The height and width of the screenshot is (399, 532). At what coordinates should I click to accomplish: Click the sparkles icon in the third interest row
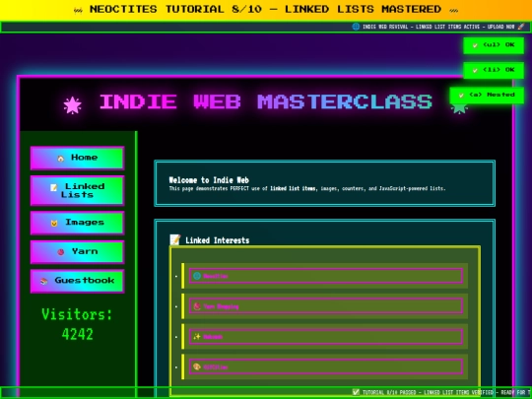[x=197, y=337]
